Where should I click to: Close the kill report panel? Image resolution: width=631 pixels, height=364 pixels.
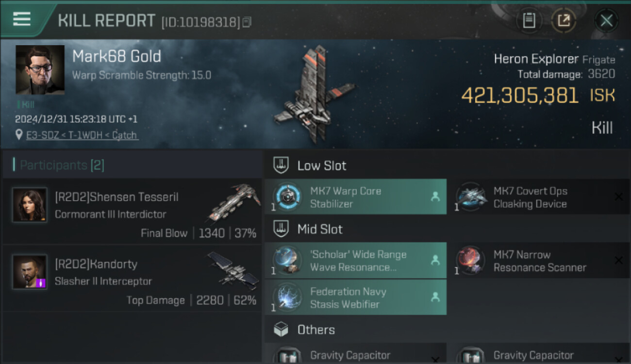click(x=606, y=20)
